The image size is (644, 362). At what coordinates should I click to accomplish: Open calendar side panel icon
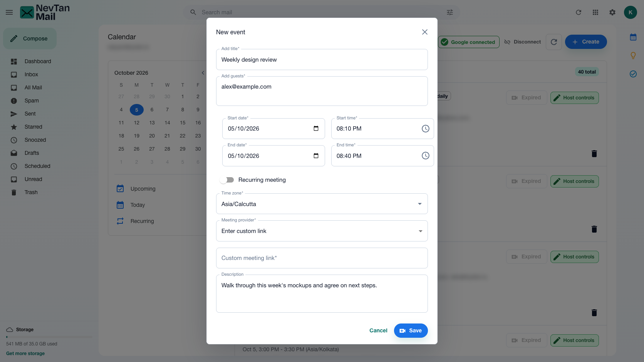coord(633,37)
